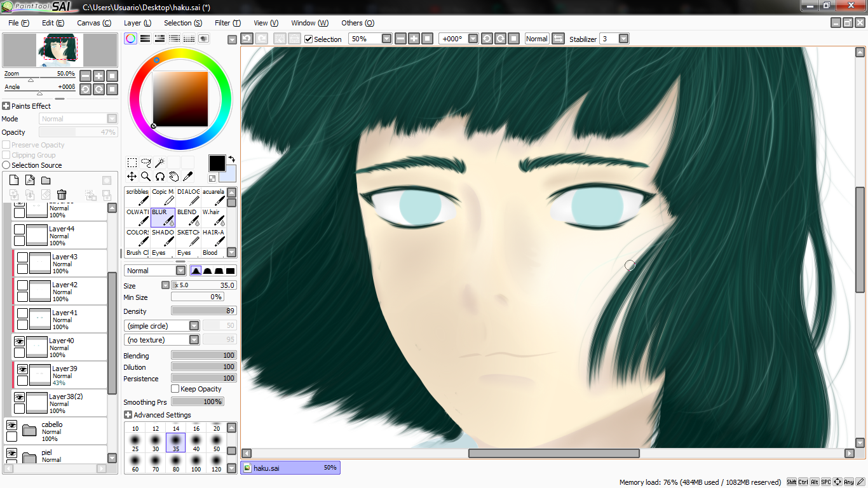
Task: Enable the Keep Opacity checkbox
Action: (175, 389)
